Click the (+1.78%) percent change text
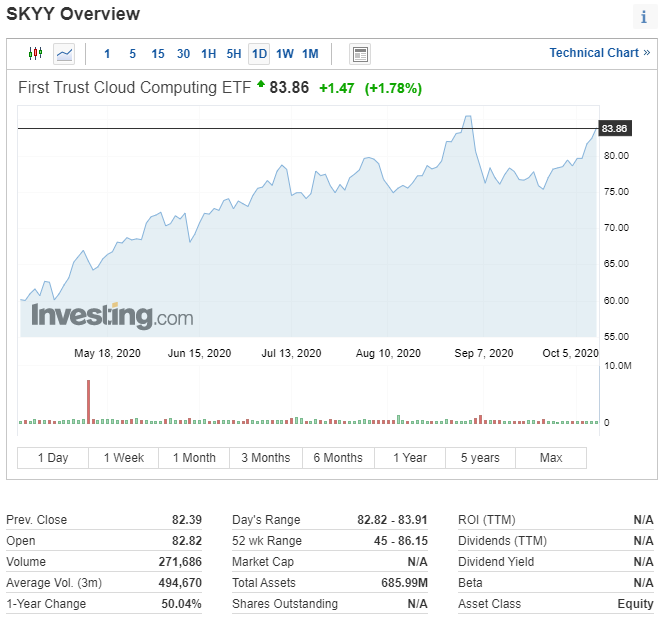 click(393, 88)
